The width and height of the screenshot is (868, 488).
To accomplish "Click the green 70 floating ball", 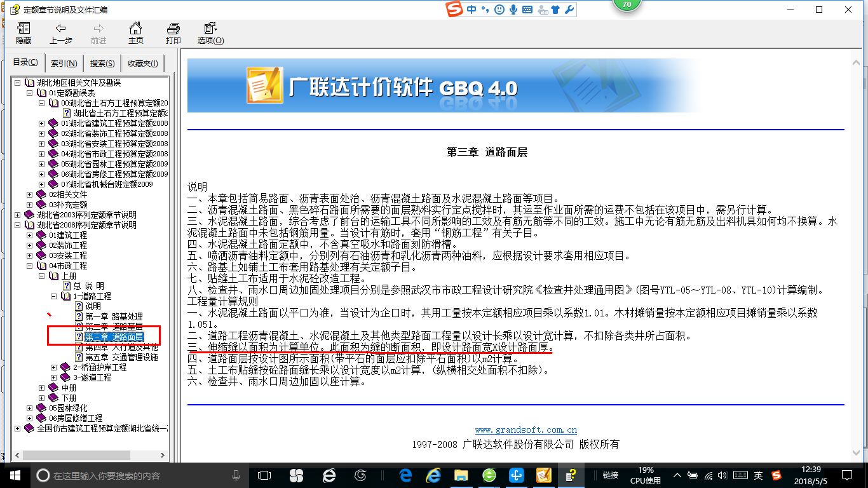I will click(628, 4).
